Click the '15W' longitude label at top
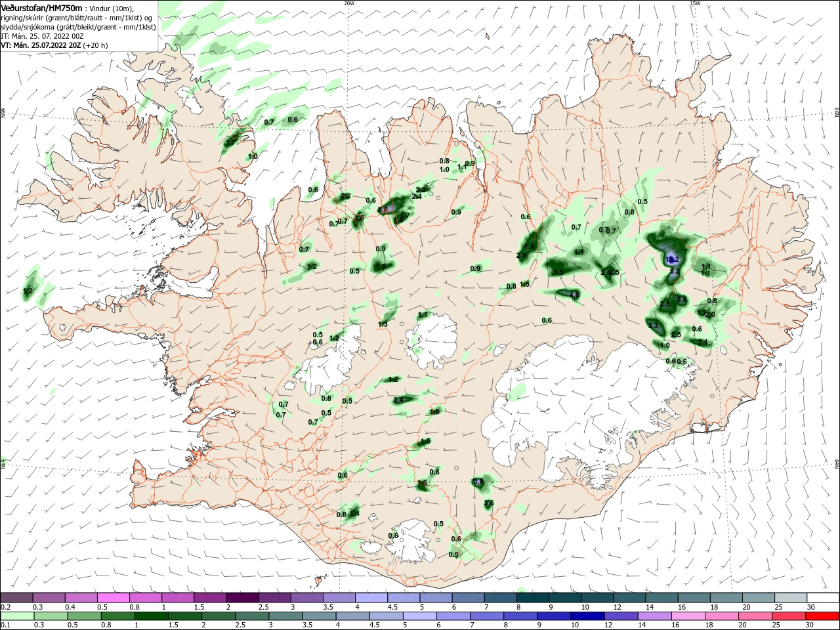This screenshot has width=840, height=630. point(695,3)
